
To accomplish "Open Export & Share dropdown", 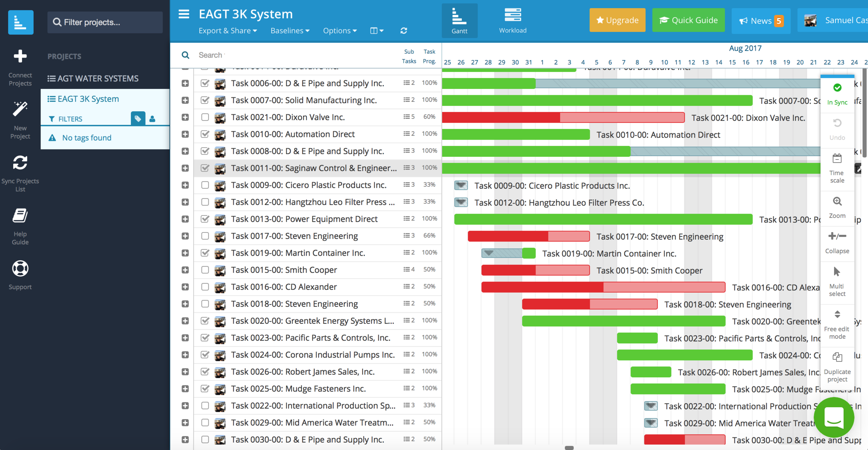I will (x=228, y=31).
